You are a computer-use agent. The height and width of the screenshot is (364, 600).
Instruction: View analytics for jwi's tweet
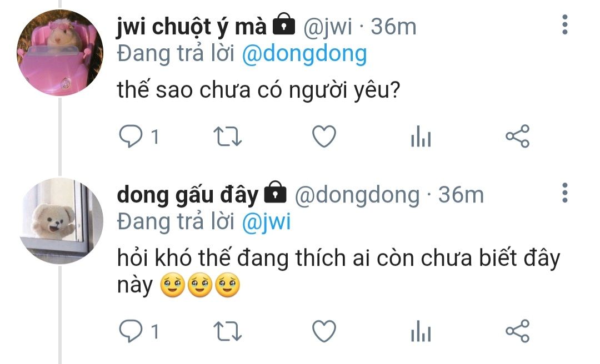tap(421, 136)
